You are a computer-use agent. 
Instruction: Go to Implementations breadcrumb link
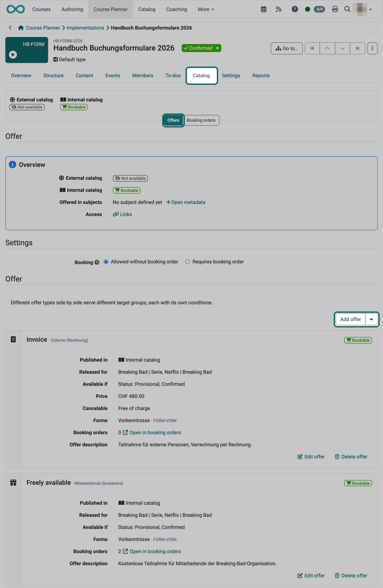point(85,28)
